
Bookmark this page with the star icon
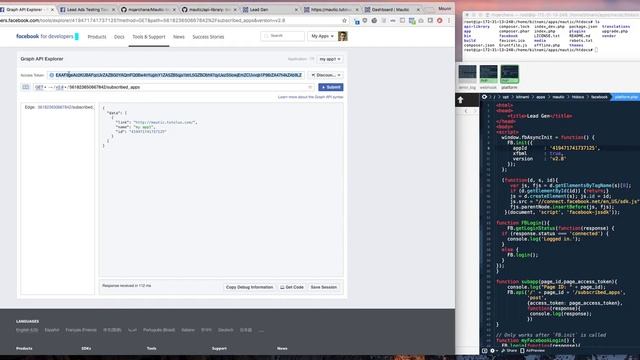344,20
